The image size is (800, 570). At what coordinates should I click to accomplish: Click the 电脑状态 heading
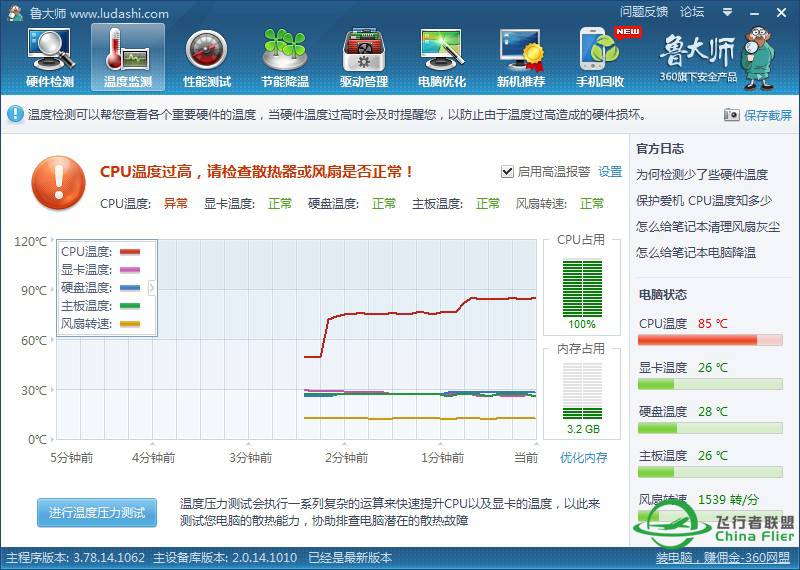tap(663, 294)
